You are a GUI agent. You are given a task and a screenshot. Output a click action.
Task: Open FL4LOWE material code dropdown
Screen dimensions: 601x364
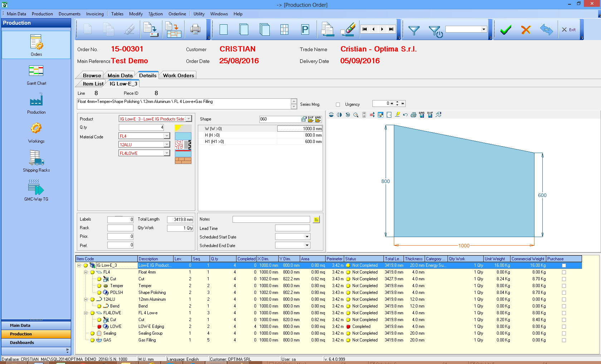tap(167, 153)
